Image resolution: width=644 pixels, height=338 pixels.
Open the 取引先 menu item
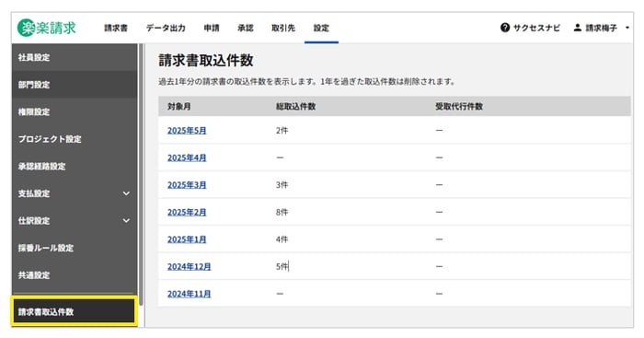pos(283,28)
